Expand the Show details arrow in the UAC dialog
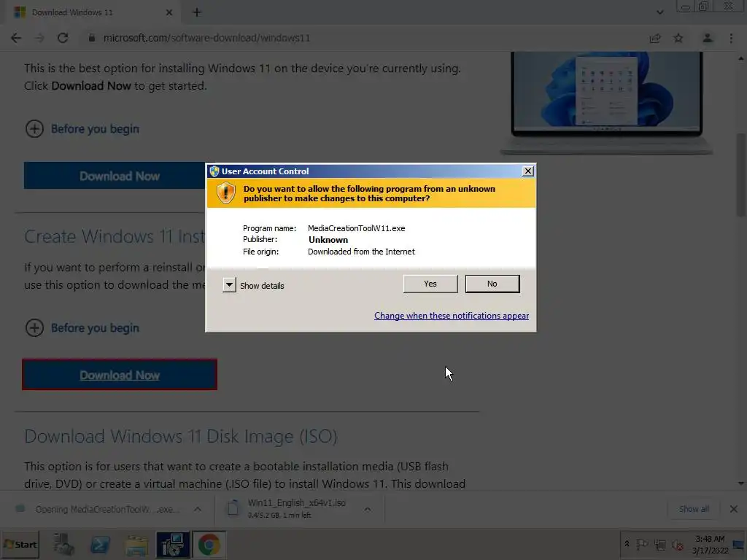This screenshot has height=560, width=747. point(229,285)
